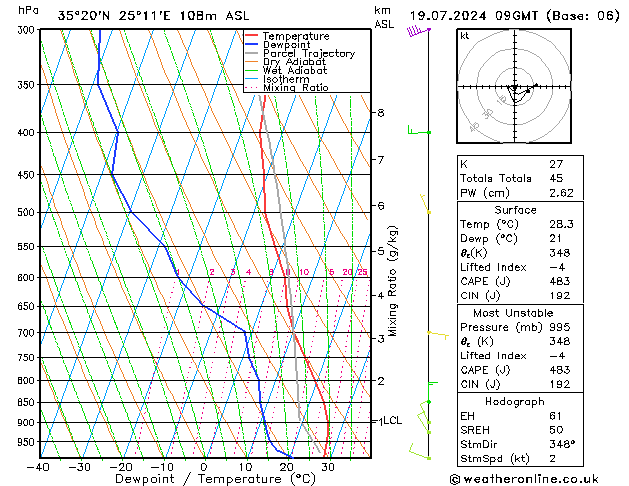Select the 'Temperature' legend label
Viewport: 629px width, 486px height.
[296, 36]
